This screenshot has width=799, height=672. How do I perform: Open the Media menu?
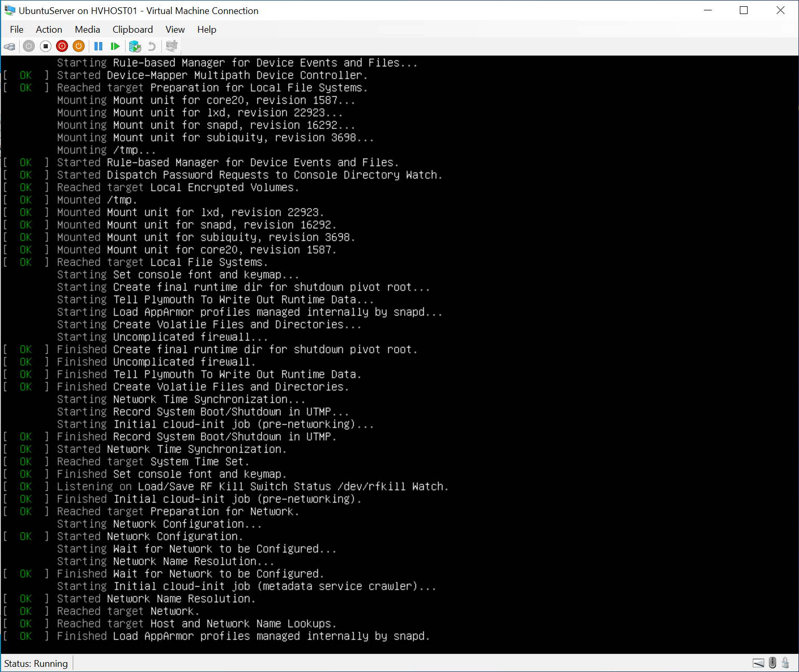click(x=87, y=30)
